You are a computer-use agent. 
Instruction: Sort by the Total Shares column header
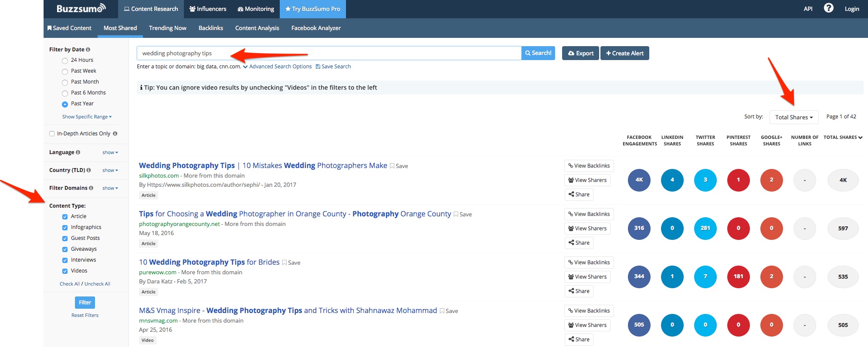click(843, 138)
